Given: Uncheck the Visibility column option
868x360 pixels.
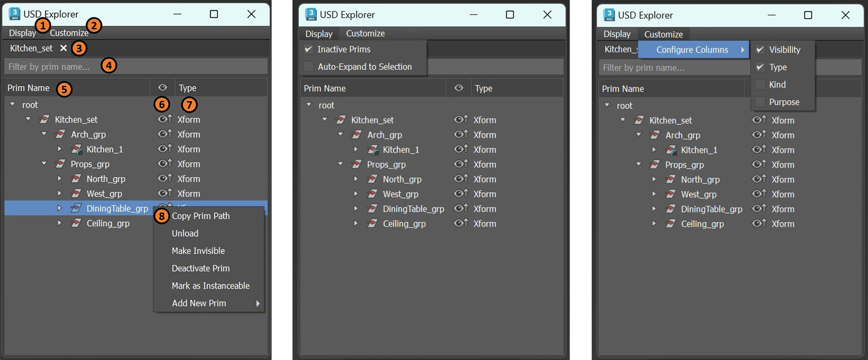Looking at the screenshot, I should [760, 49].
